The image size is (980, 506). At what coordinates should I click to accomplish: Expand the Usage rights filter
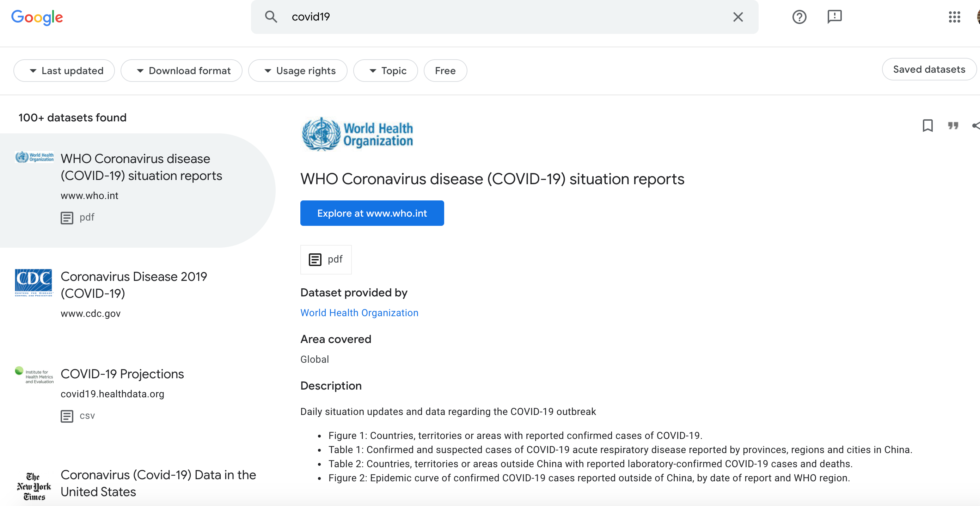pos(298,71)
